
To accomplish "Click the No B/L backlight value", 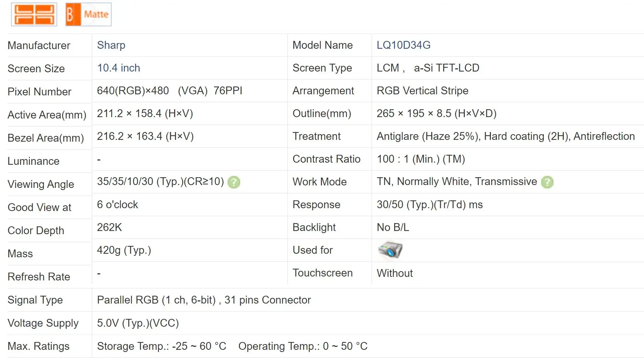I will click(x=393, y=227).
